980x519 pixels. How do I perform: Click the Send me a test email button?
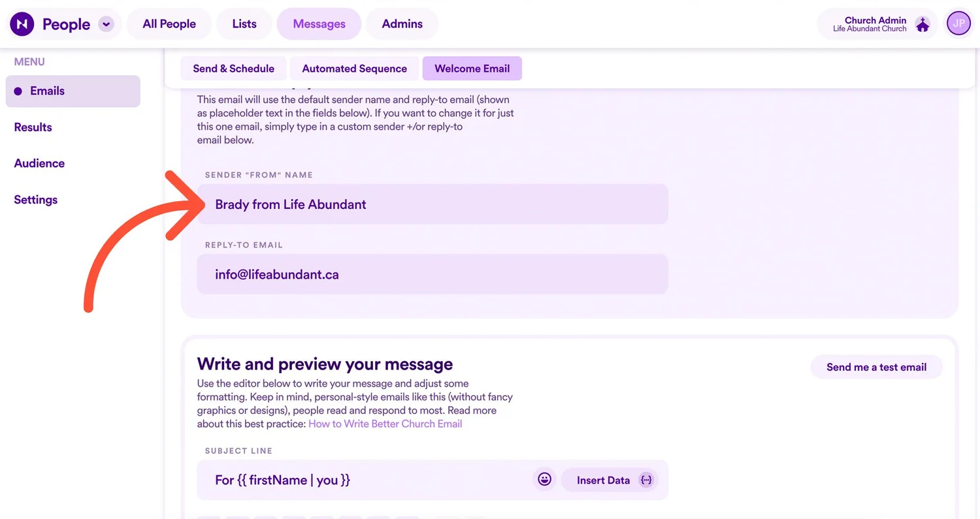point(876,366)
